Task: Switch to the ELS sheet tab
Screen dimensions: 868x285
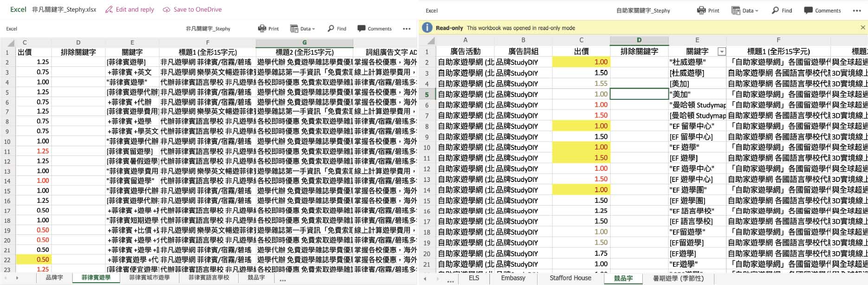Action: coord(474,278)
